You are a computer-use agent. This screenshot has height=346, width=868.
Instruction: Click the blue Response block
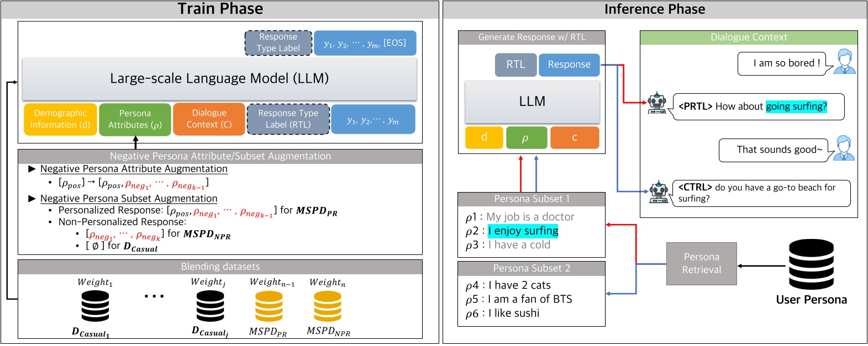(569, 65)
